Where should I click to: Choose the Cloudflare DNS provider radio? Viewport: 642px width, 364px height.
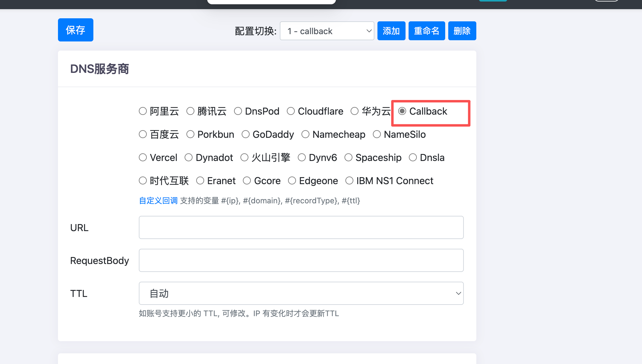coord(291,111)
